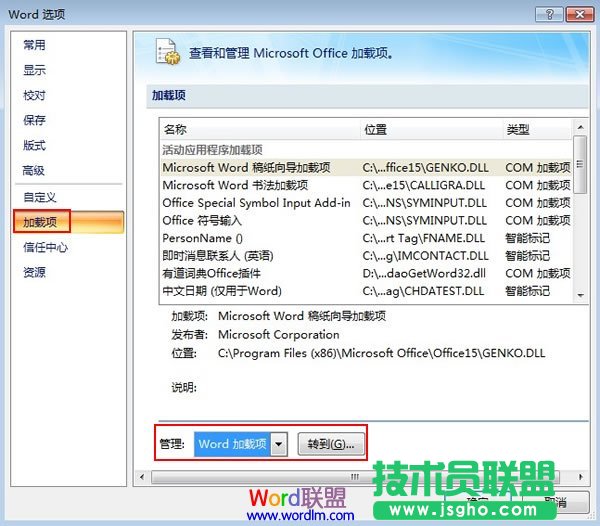Screen dimensions: 600x526
Task: Click the help question mark button
Action: (x=545, y=13)
